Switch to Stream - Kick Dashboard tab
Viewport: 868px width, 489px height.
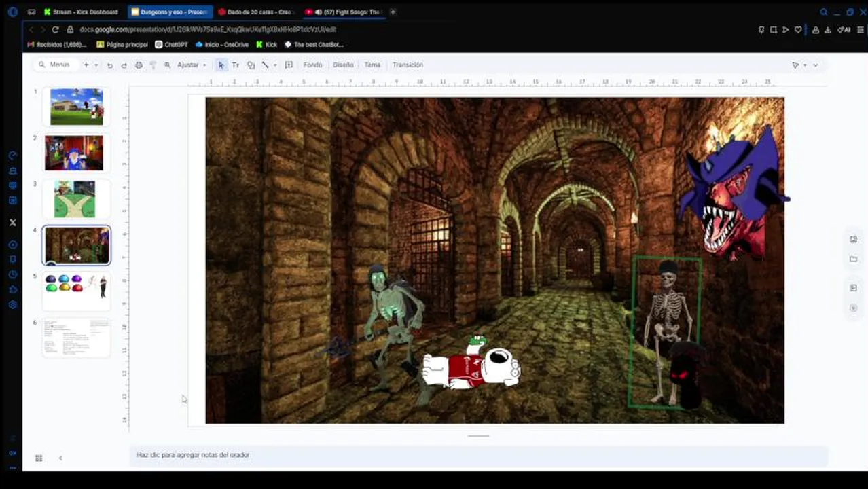click(80, 12)
